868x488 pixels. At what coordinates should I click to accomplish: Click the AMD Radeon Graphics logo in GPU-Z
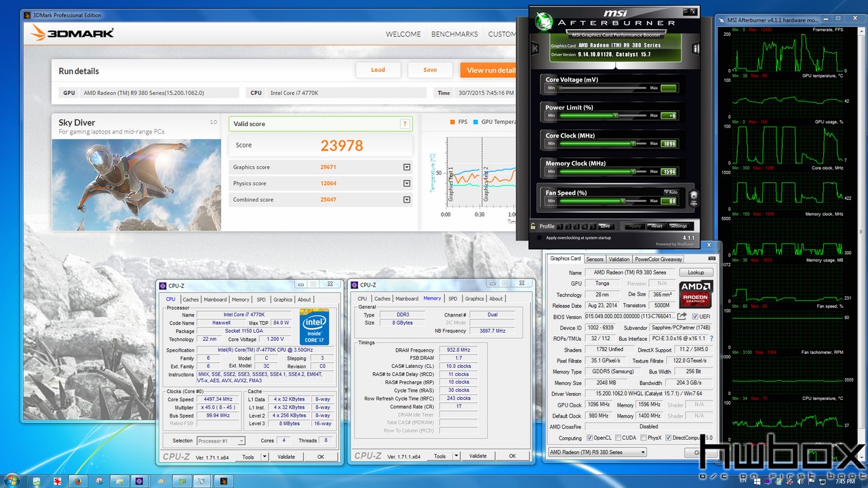696,295
